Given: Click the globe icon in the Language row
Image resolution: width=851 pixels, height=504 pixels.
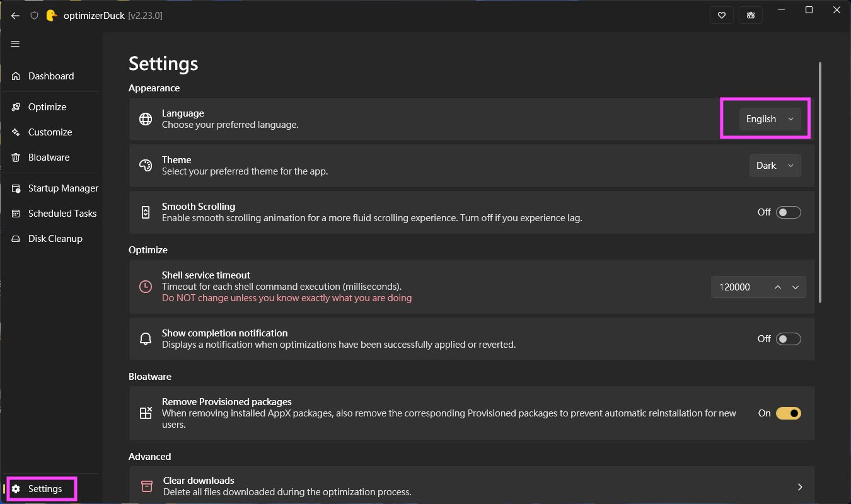Looking at the screenshot, I should [146, 119].
